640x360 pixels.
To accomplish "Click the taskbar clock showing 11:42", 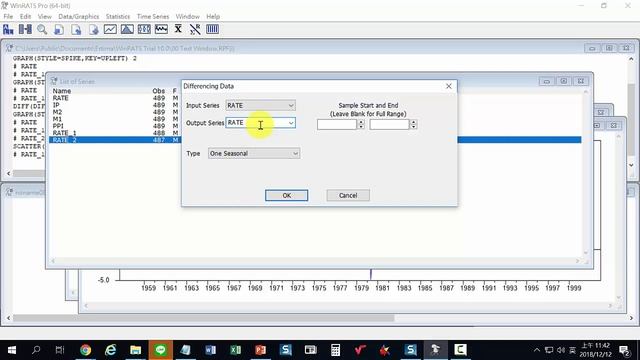I will coord(596,350).
